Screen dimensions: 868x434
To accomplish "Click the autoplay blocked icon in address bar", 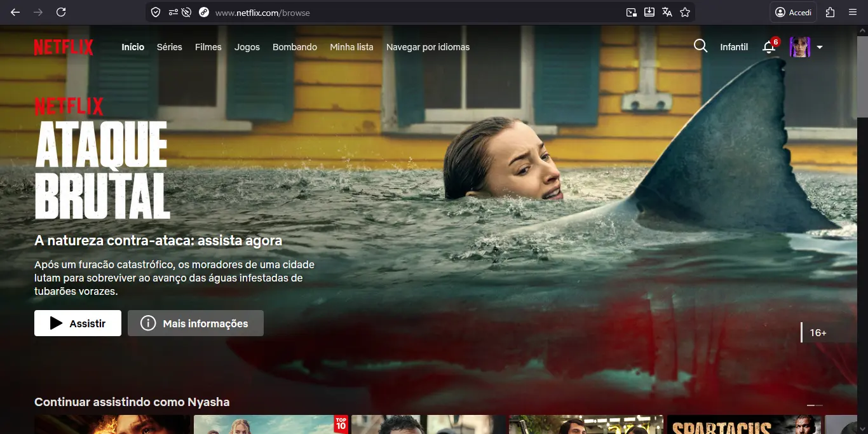I will click(186, 12).
